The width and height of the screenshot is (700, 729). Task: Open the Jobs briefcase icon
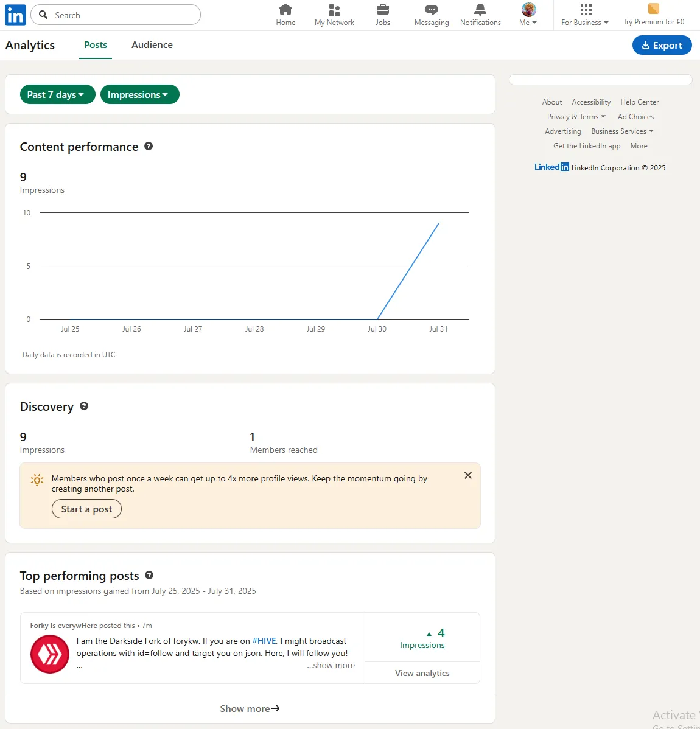coord(383,10)
